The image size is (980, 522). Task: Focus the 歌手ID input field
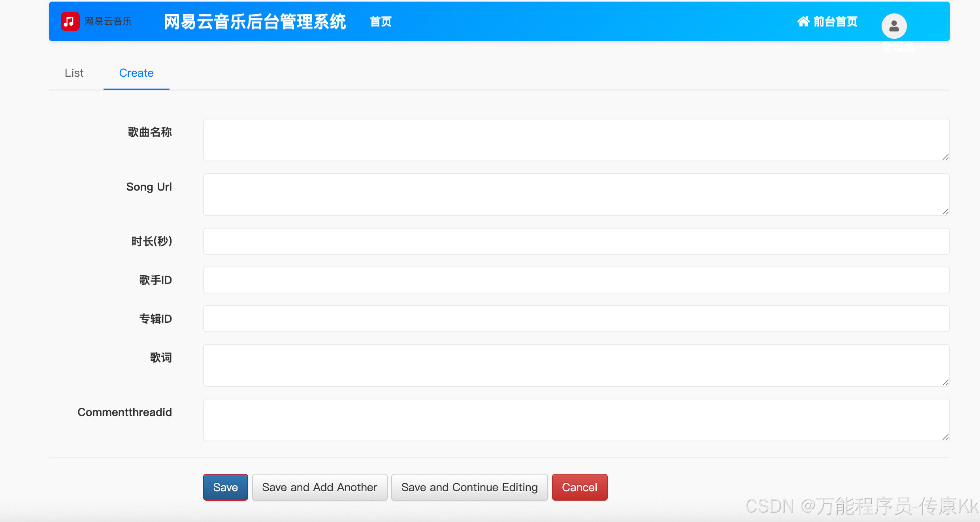[x=576, y=280]
